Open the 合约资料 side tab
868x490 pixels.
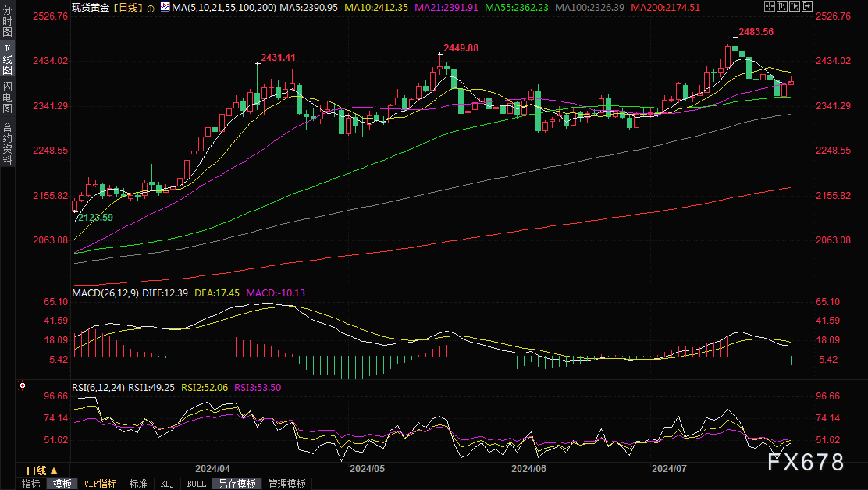pos(7,144)
